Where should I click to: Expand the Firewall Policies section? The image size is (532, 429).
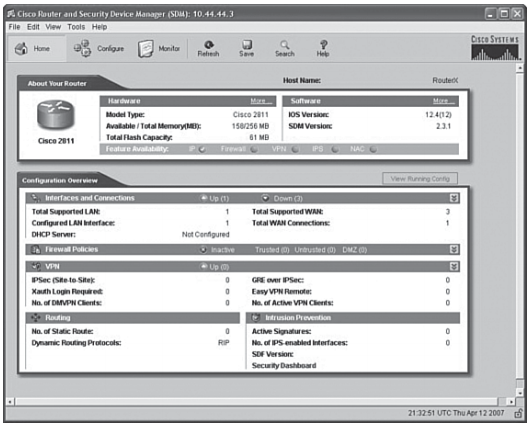(454, 250)
